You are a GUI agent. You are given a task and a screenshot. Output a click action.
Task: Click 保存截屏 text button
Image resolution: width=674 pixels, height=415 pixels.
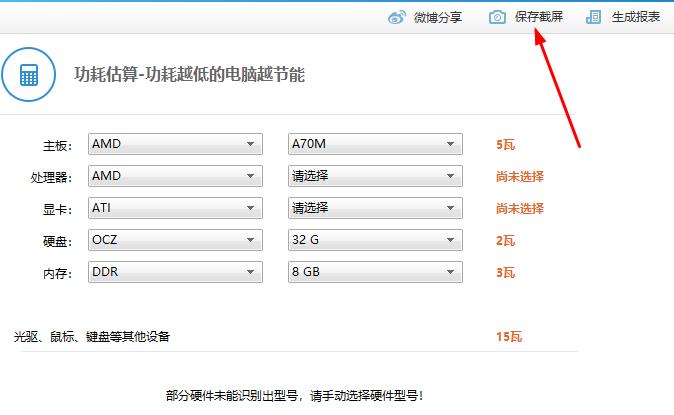pos(539,17)
